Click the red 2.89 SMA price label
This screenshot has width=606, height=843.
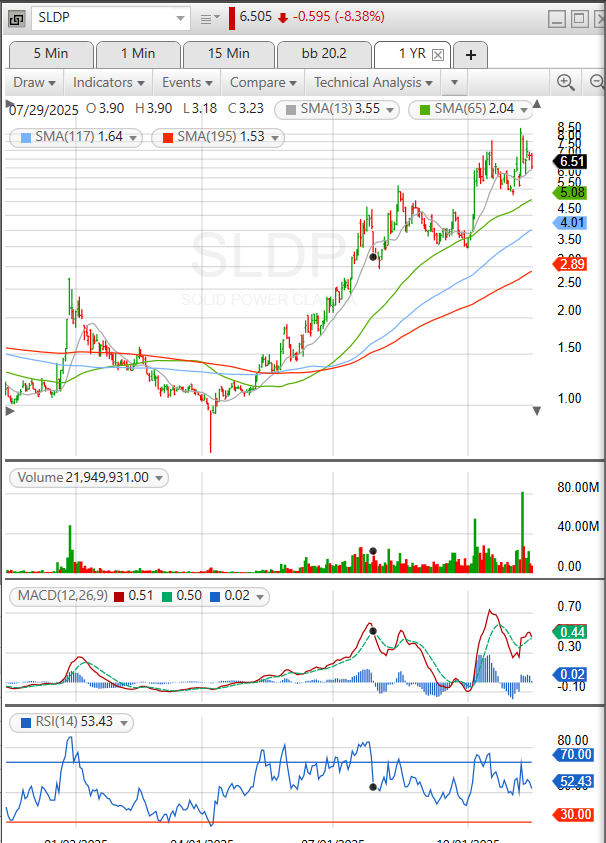(571, 264)
